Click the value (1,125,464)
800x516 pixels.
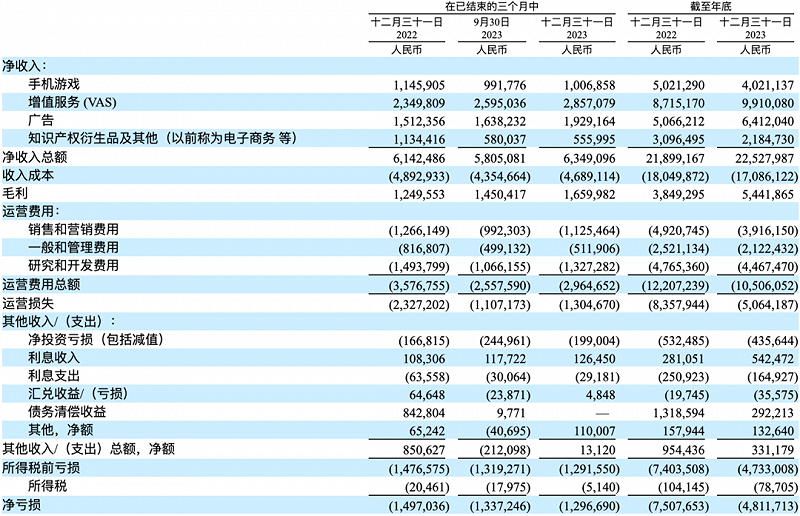tap(589, 231)
